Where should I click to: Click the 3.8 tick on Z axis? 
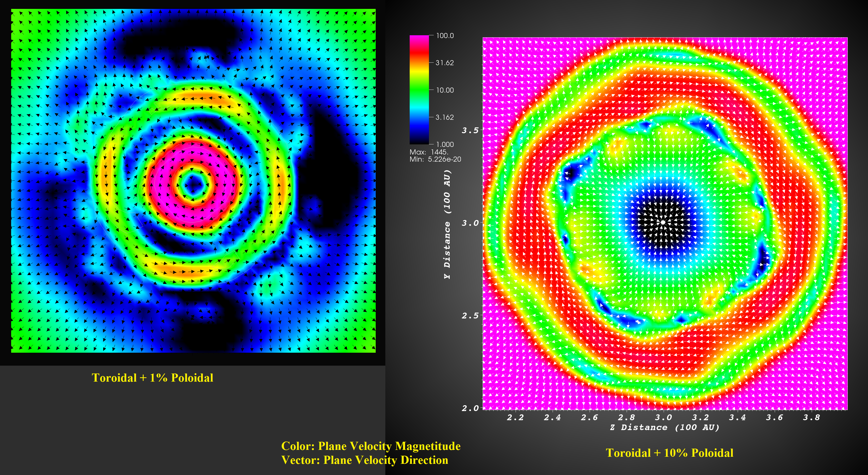point(811,417)
